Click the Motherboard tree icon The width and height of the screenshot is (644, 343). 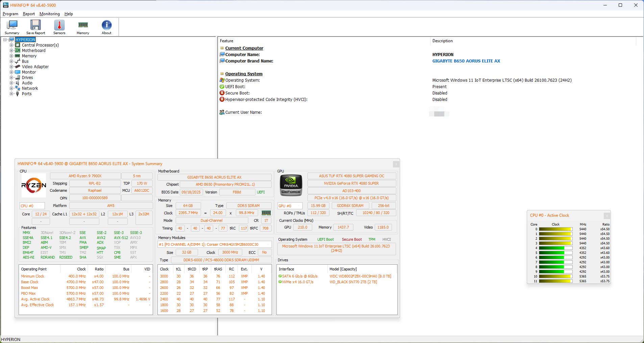pos(18,50)
